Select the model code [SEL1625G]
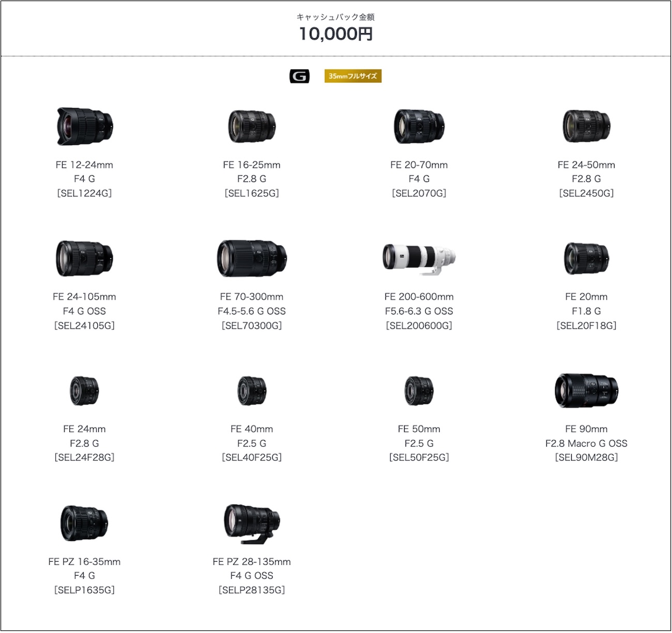 click(x=252, y=193)
